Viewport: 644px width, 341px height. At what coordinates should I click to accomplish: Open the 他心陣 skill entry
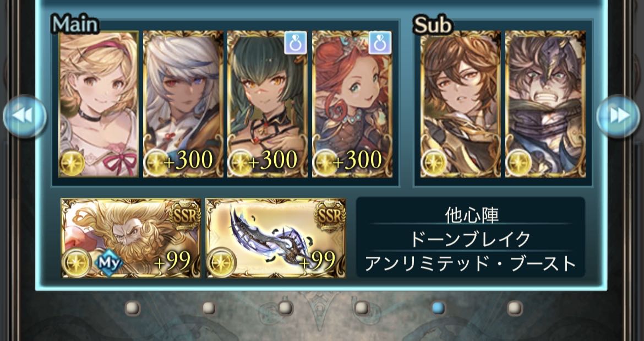(471, 214)
